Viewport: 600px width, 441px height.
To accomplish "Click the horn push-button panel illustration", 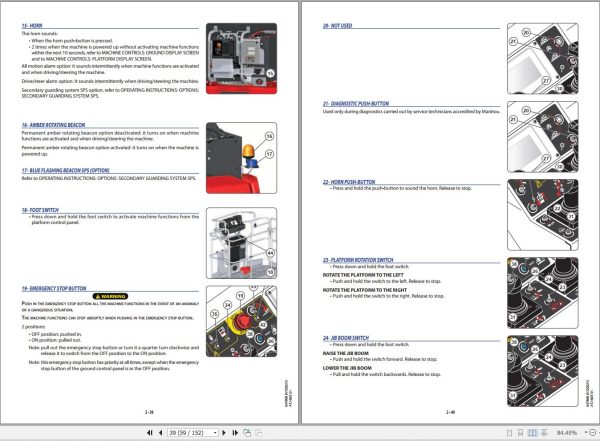I will (x=543, y=215).
